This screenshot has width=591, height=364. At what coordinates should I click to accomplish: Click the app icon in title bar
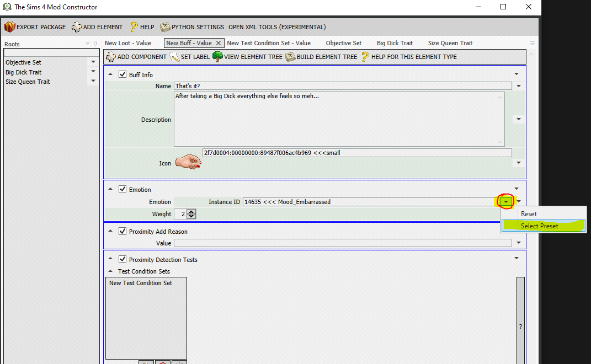point(7,7)
